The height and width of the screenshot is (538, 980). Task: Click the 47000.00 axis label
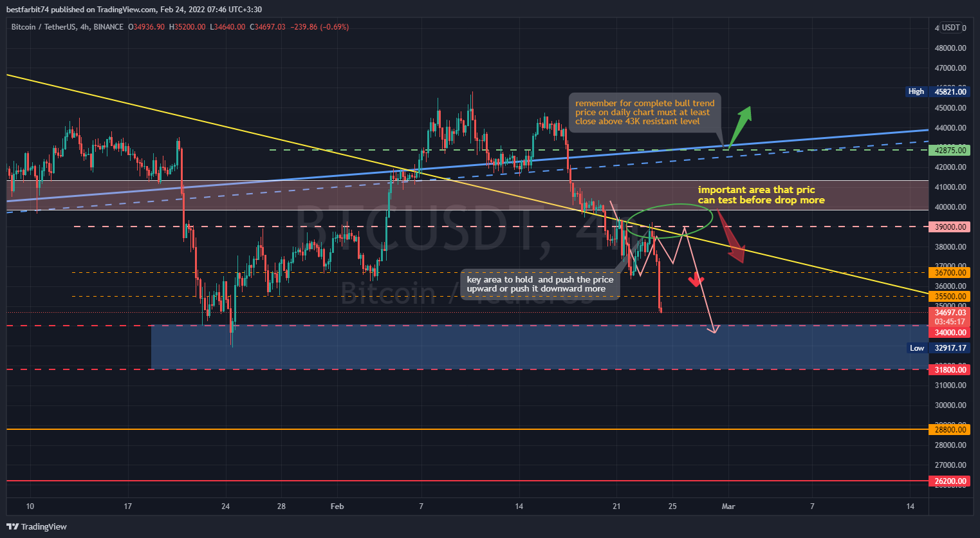point(950,68)
